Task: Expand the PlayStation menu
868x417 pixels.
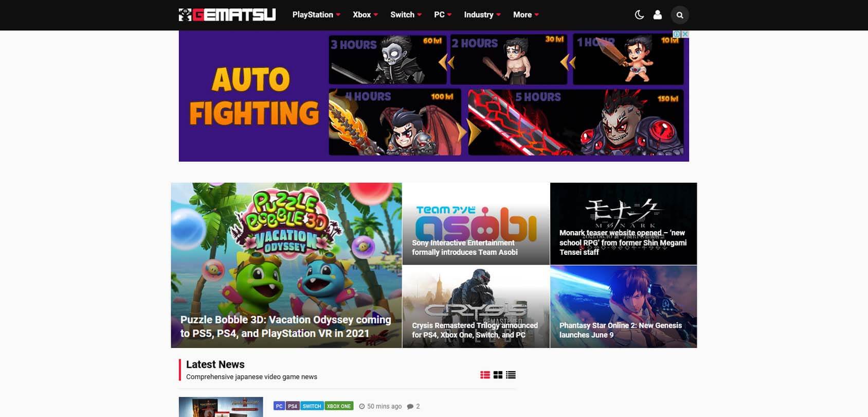Action: (316, 15)
